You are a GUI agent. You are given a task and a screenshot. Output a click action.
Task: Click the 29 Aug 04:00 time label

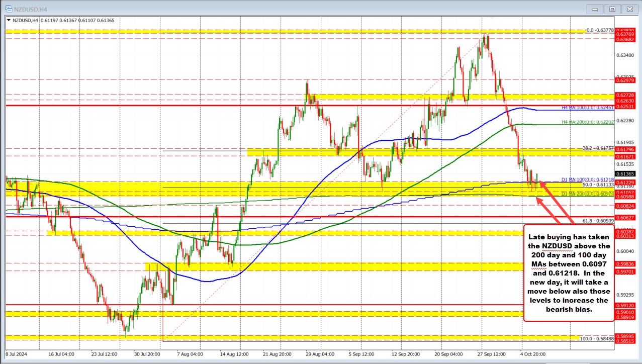click(x=320, y=353)
